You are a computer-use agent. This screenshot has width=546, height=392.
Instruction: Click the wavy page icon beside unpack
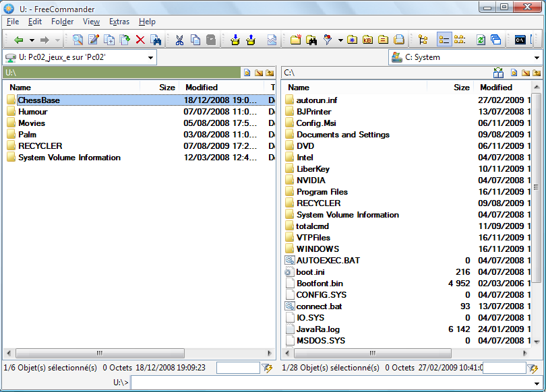(x=272, y=40)
